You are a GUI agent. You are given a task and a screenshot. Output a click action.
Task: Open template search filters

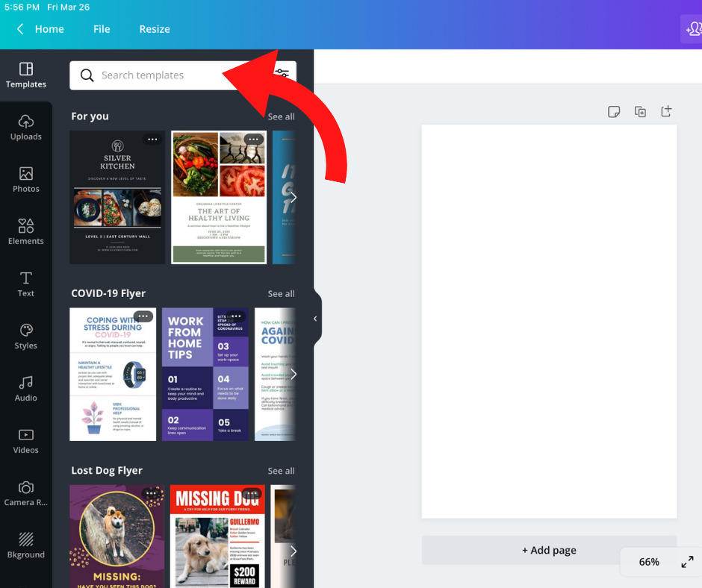point(283,73)
